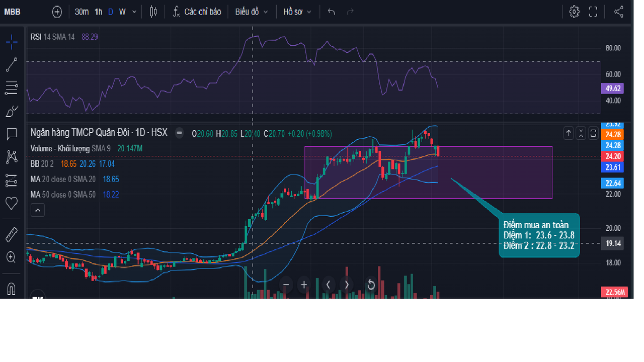The height and width of the screenshot is (362, 644).
Task: Select the D daily timeframe
Action: coord(111,12)
